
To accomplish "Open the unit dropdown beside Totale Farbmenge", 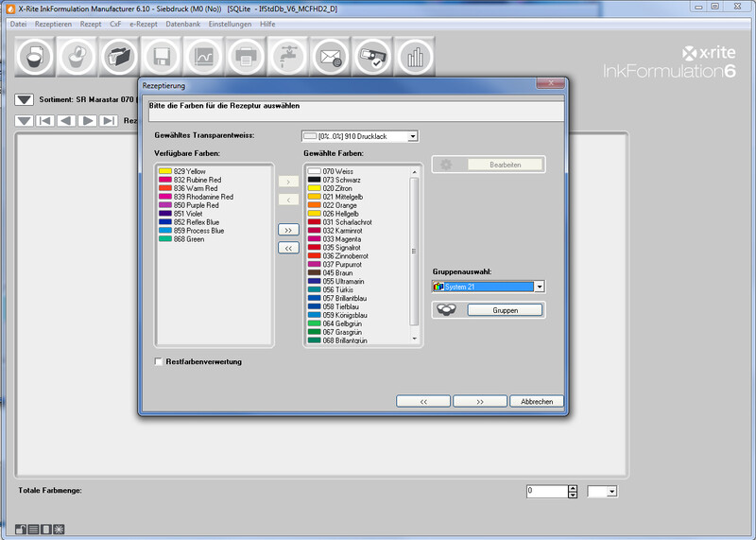I will (612, 492).
